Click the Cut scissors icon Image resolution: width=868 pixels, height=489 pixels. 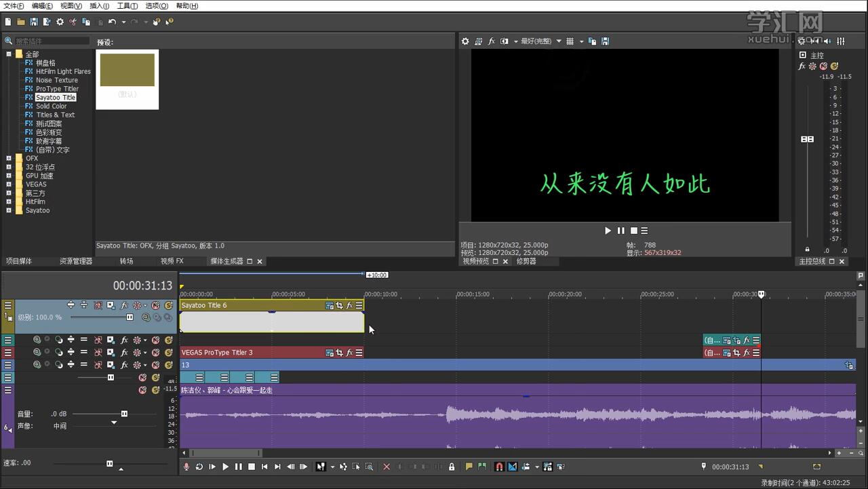73,22
